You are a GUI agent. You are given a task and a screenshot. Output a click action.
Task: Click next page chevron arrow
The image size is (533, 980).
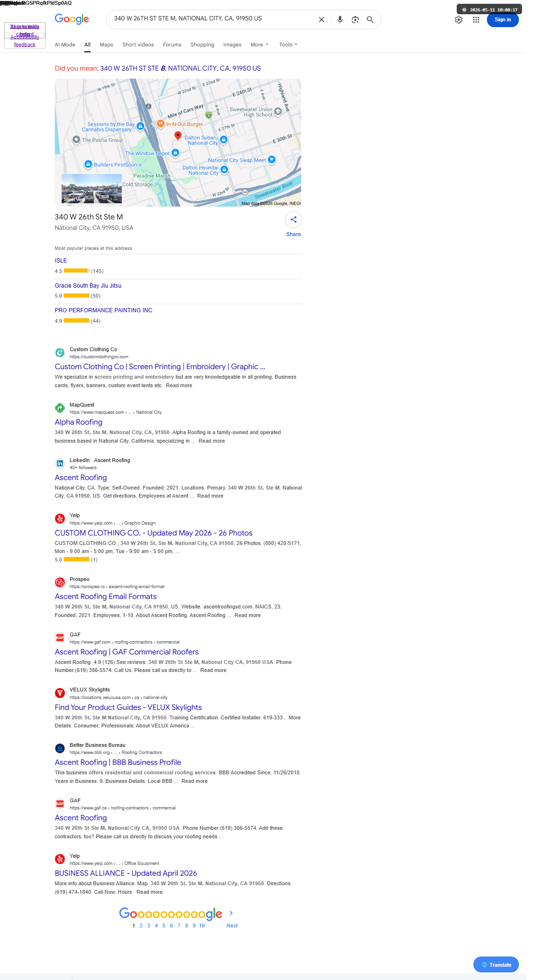pyautogui.click(x=231, y=913)
